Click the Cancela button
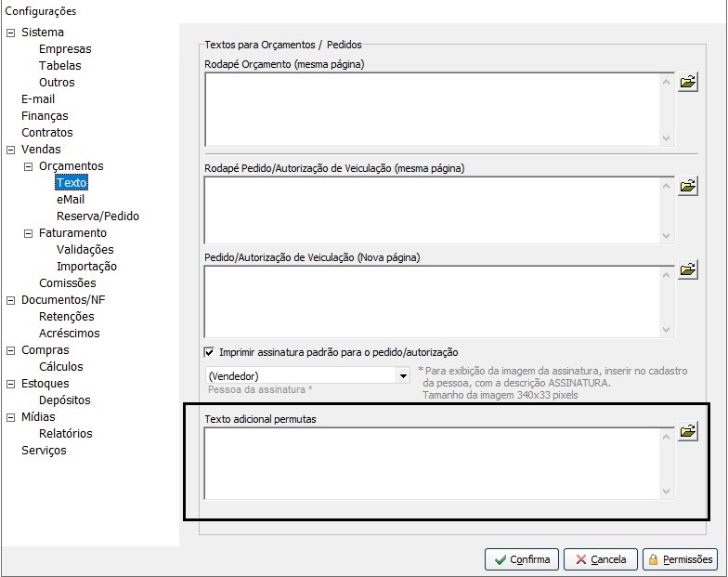The image size is (728, 577). pos(600,559)
